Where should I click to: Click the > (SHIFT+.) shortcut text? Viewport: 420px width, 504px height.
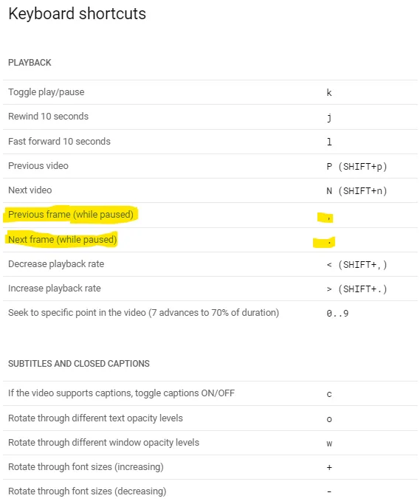pos(357,289)
